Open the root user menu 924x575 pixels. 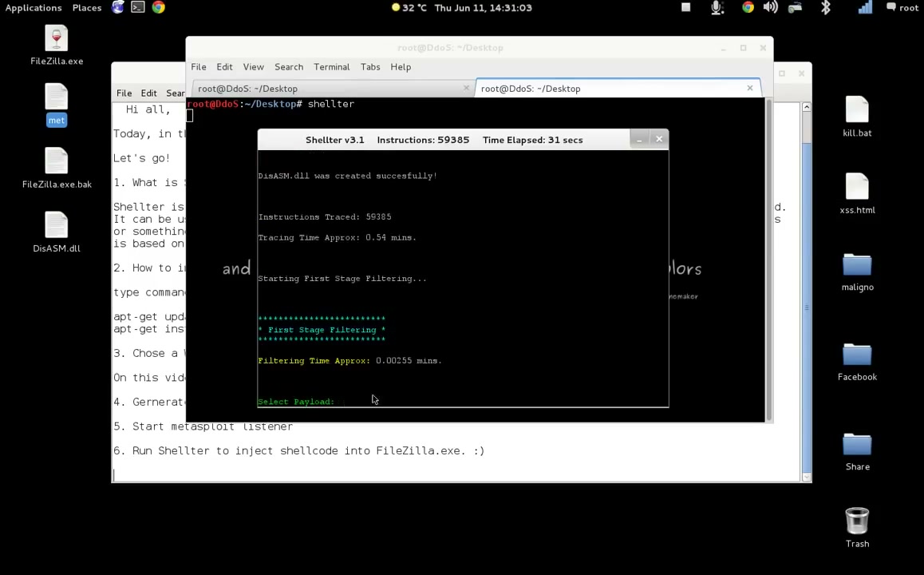coord(902,8)
